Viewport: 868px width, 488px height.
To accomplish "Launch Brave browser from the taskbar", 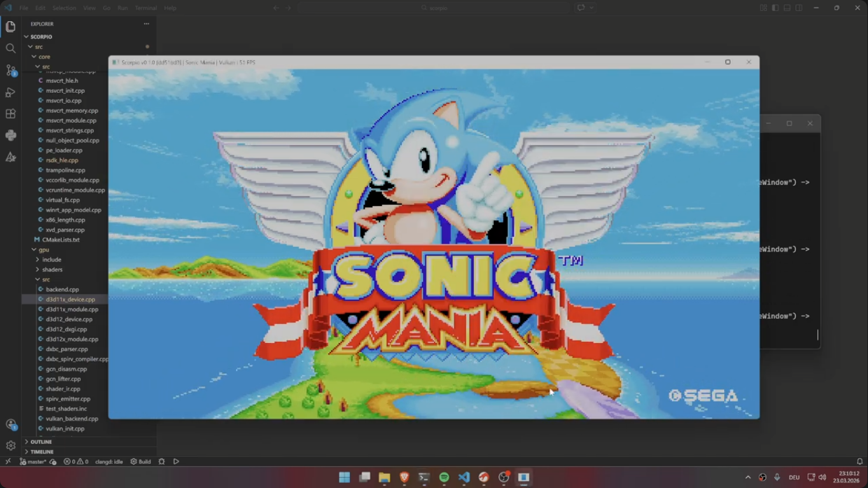I will click(404, 477).
